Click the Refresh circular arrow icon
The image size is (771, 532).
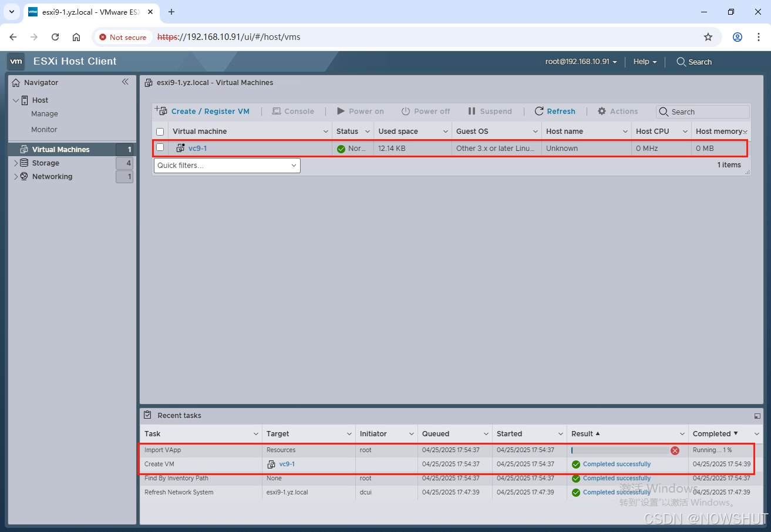[x=539, y=111]
